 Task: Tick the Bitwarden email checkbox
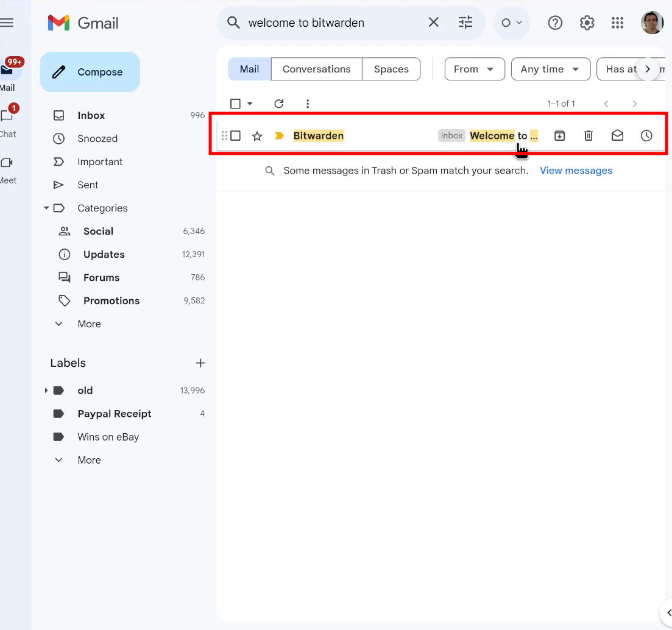235,136
